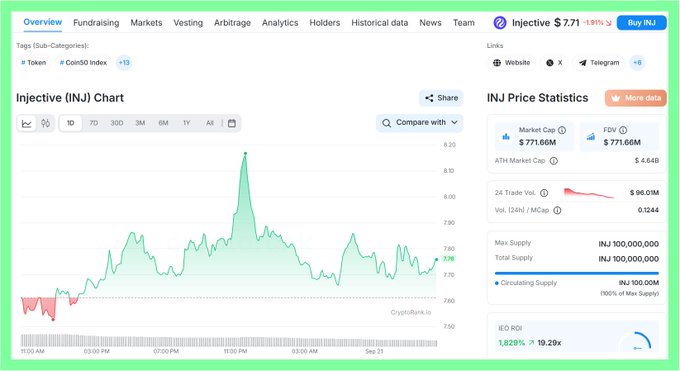
Task: Click the 24h volume sparkline chart
Action: pos(588,193)
